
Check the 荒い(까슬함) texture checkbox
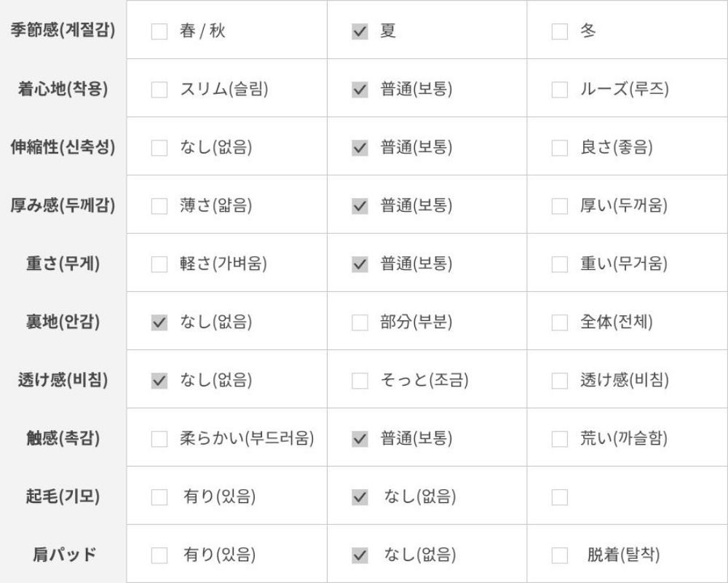(560, 440)
